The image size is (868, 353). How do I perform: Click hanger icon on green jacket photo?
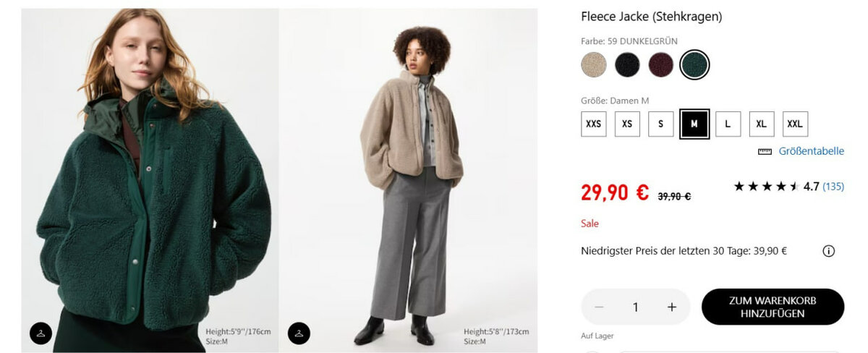click(x=41, y=333)
